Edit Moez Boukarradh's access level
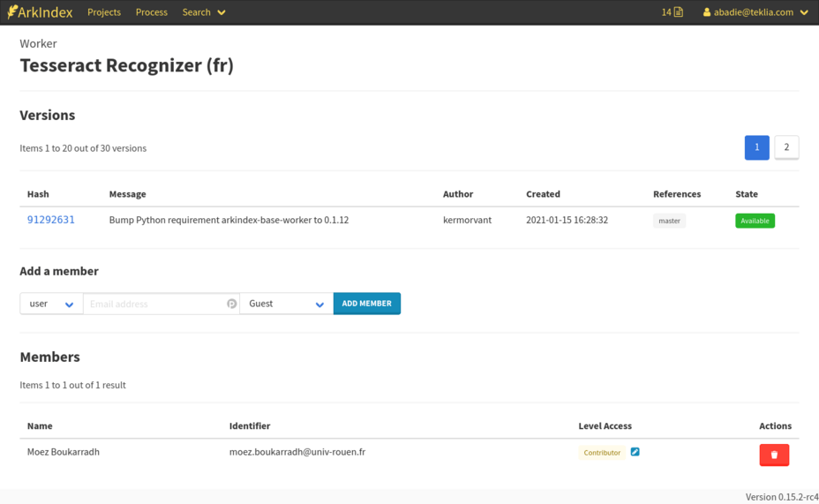The image size is (819, 504). (x=635, y=452)
